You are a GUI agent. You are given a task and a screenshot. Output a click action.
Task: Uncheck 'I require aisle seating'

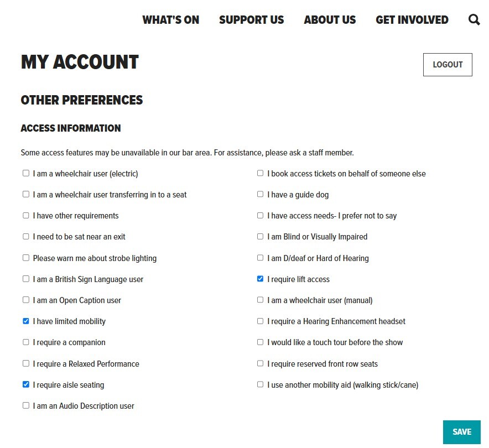[x=26, y=384]
